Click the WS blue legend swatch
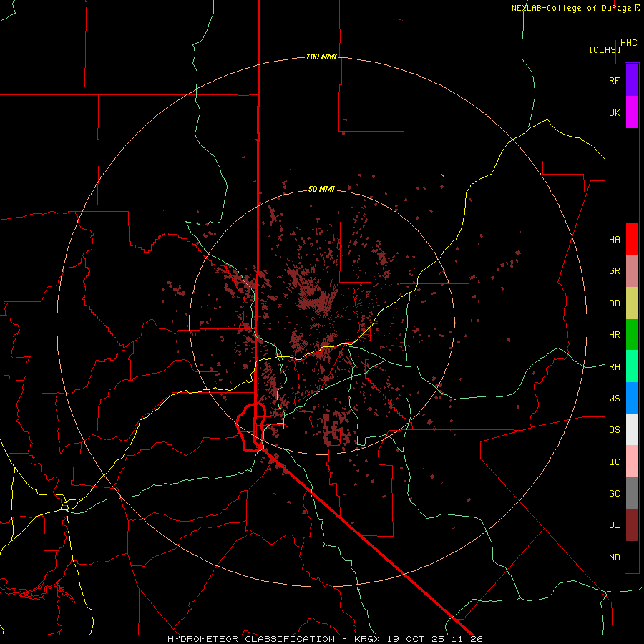The width and height of the screenshot is (644, 644). (632, 398)
